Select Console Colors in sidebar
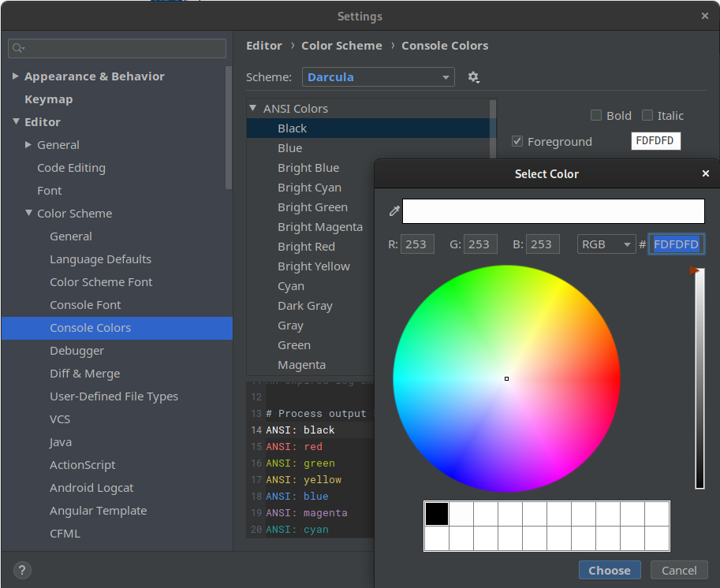 click(x=117, y=328)
